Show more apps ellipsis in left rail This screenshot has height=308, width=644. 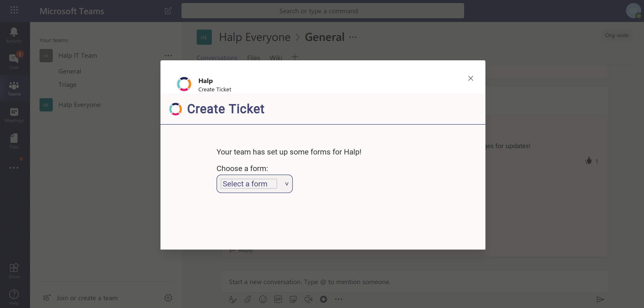[x=14, y=168]
